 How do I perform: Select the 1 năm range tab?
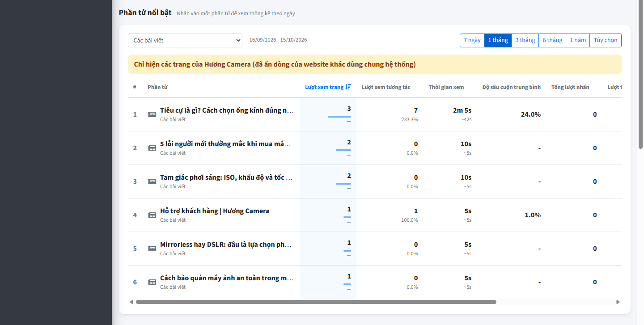[578, 40]
